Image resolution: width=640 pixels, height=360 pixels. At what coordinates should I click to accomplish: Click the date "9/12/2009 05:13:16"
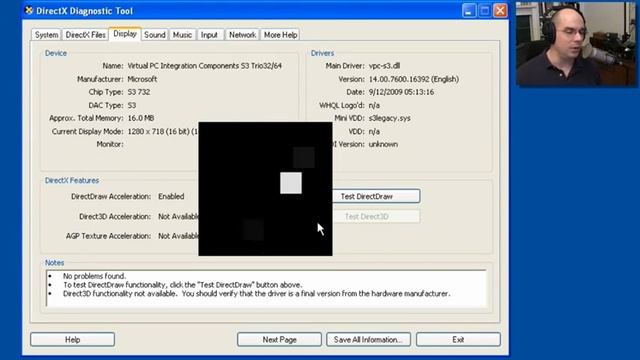401,92
